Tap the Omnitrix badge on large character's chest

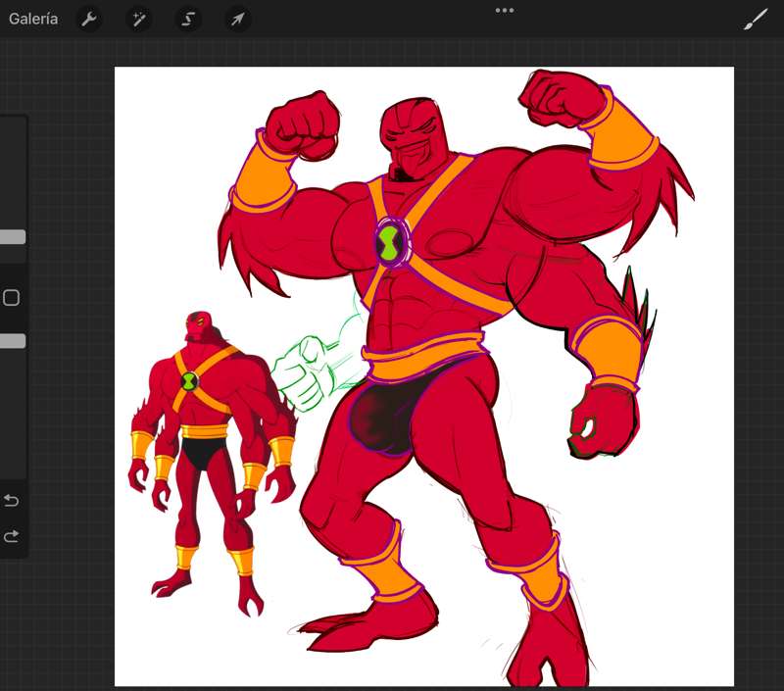tap(391, 241)
